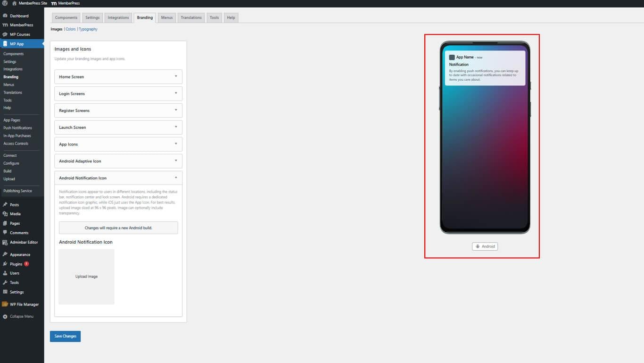Expand the App Icons accordion panel
The width and height of the screenshot is (644, 363).
[176, 144]
